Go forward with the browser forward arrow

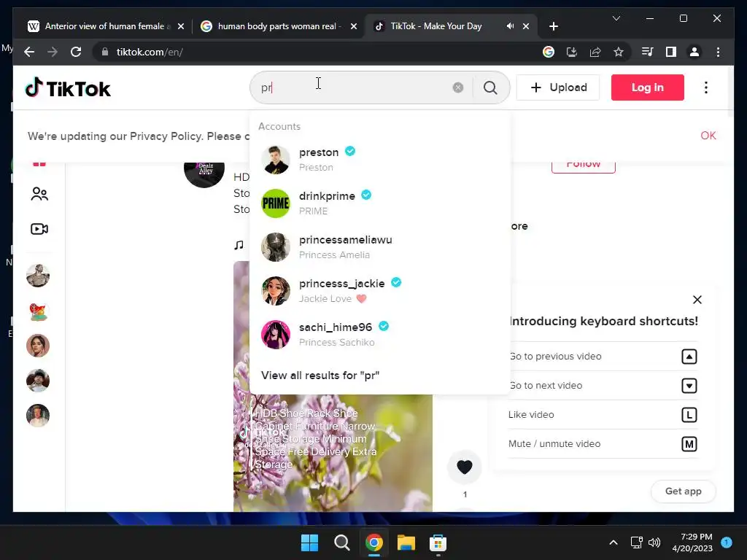click(53, 52)
